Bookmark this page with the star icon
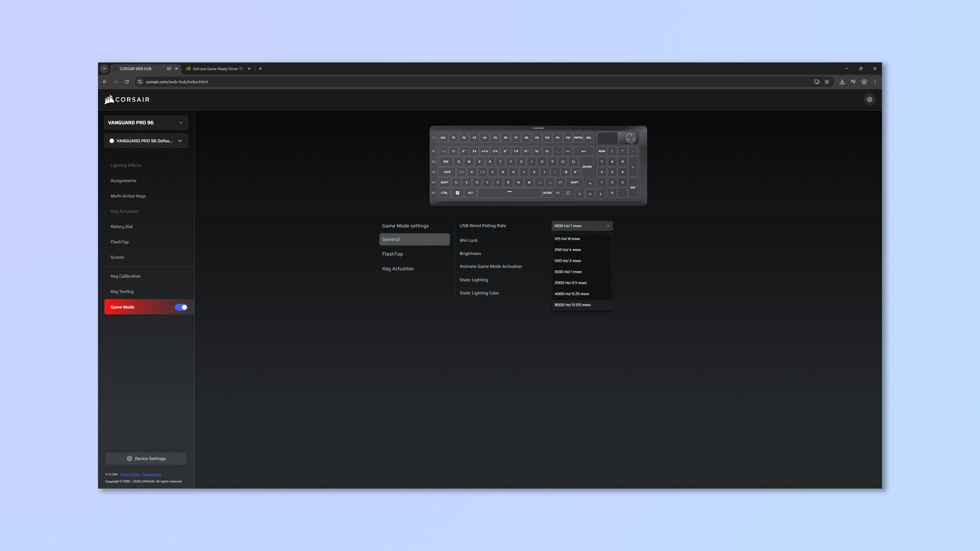Screen dimensions: 980x551 pyautogui.click(x=827, y=81)
